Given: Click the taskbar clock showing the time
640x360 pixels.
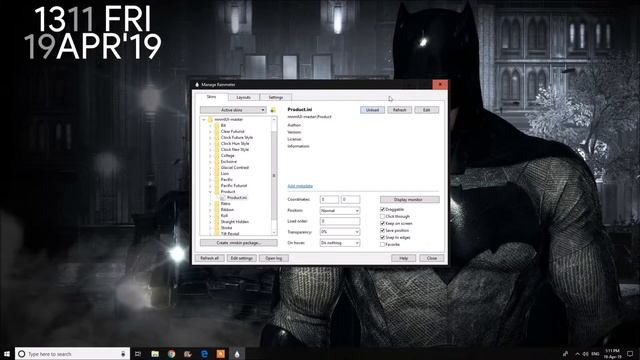Looking at the screenshot, I should pos(612,354).
